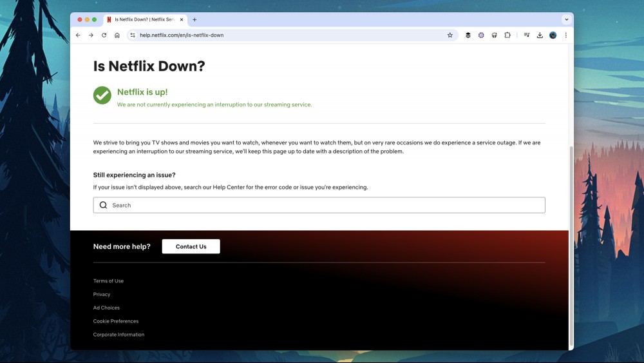Click the Netflix favicon on the tab
Image resolution: width=644 pixels, height=363 pixels.
click(109, 19)
